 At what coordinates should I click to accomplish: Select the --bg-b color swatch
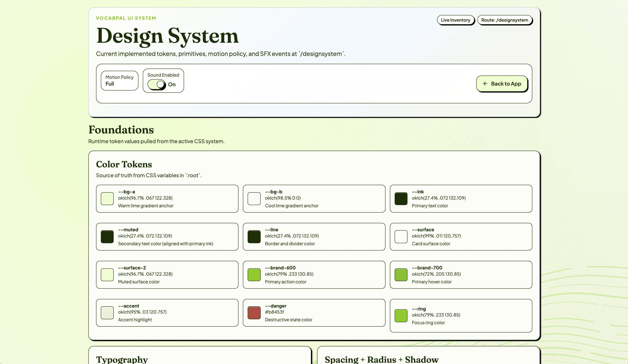[x=254, y=198]
